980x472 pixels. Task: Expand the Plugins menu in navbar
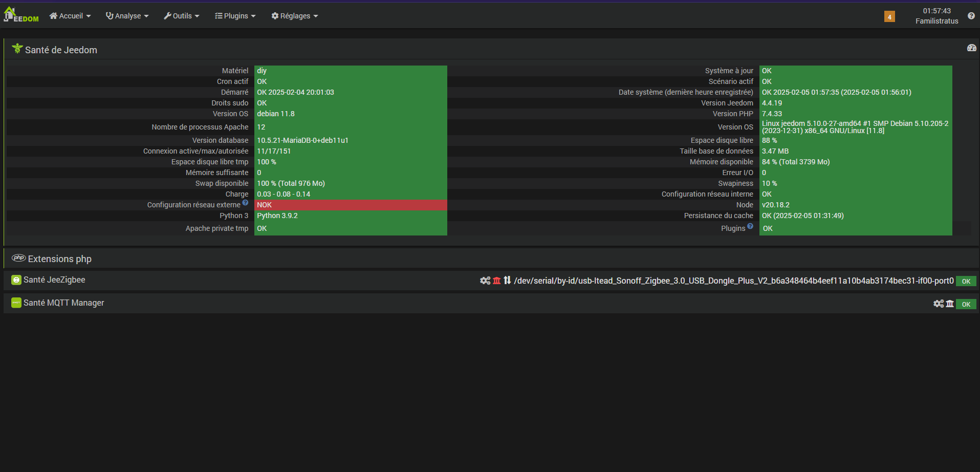coord(235,16)
